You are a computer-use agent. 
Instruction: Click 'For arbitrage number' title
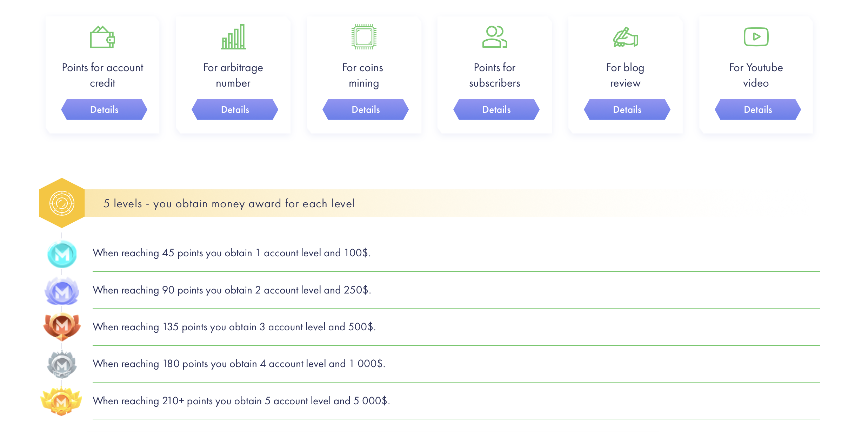(x=233, y=75)
